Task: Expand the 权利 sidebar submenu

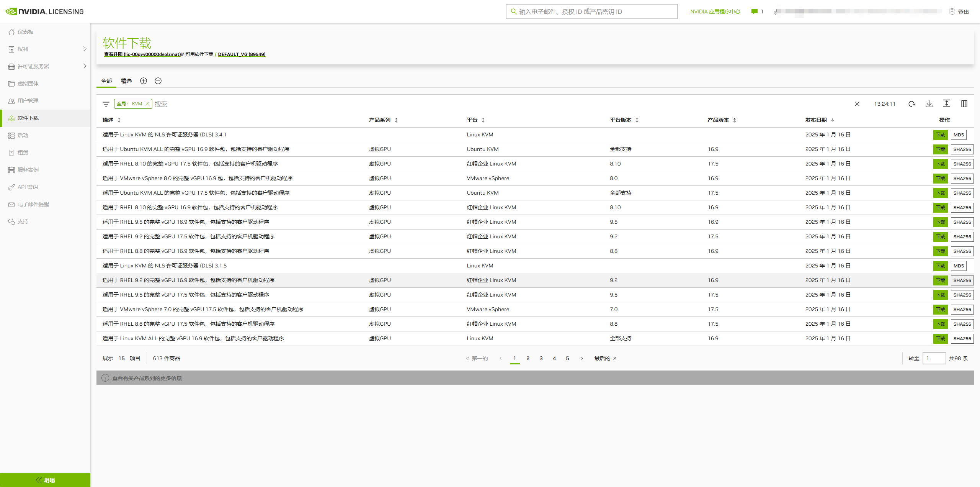Action: pos(85,49)
